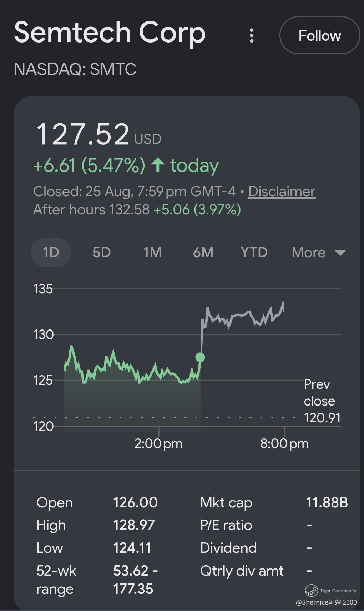
Task: Switch chart to 5D range
Action: (x=102, y=252)
